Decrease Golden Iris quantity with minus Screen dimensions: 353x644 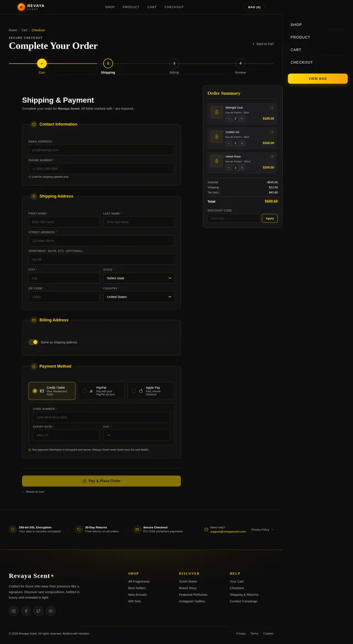click(x=229, y=143)
